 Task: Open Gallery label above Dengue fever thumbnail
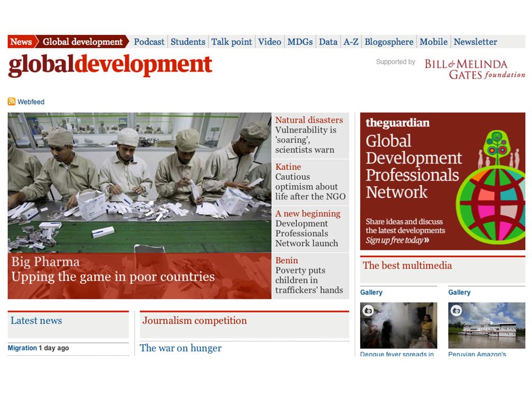[371, 293]
